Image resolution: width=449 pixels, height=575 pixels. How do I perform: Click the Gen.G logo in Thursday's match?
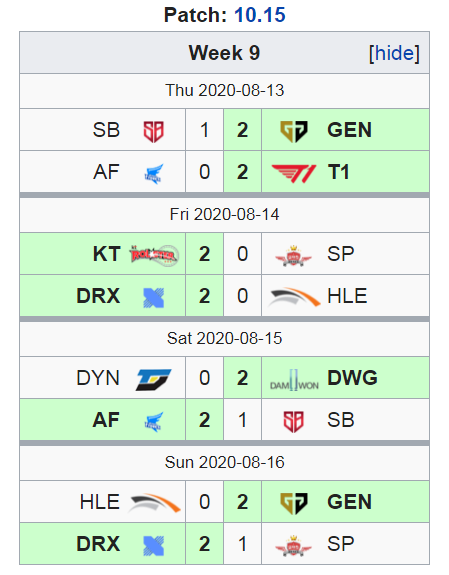point(294,131)
